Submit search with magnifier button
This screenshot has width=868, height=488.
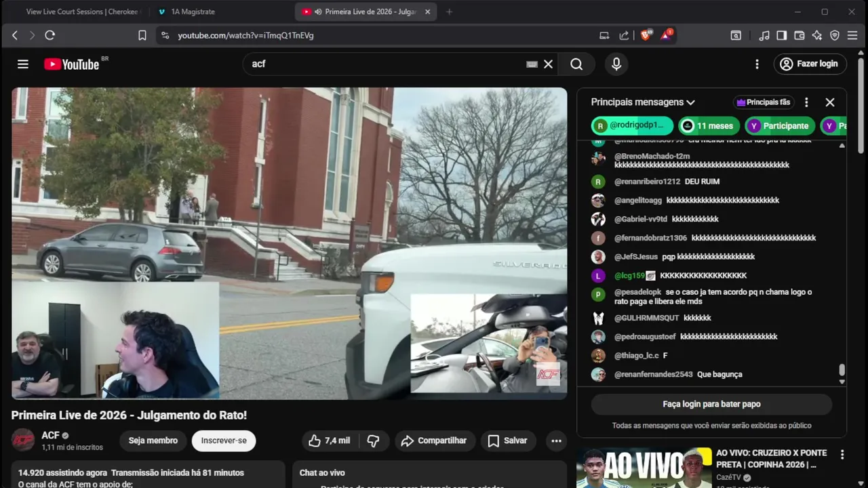[576, 64]
